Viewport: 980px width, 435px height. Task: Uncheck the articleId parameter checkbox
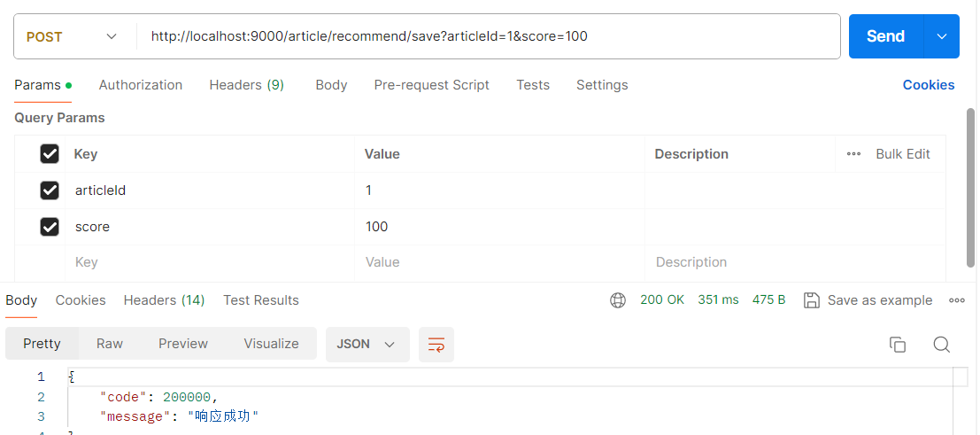point(50,190)
